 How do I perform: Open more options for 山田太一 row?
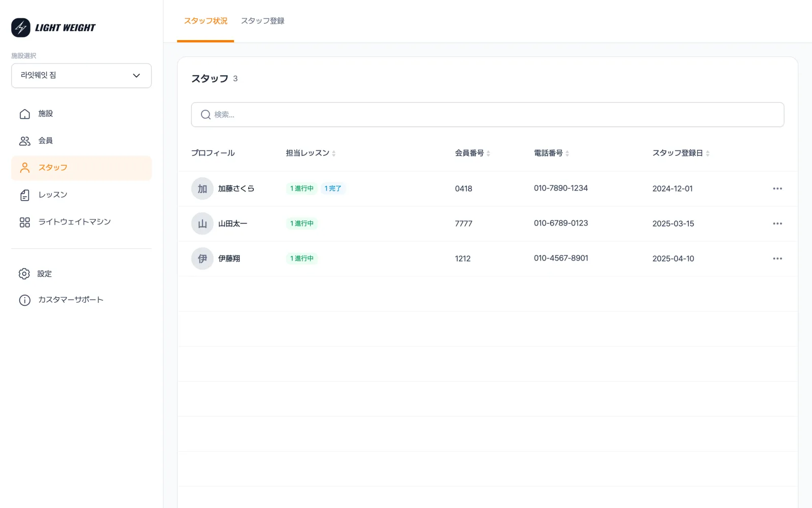777,224
